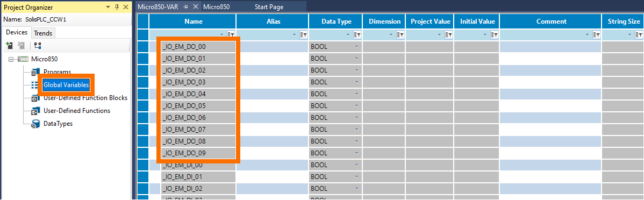Click the Micro850 controller icon in tree
644x200 pixels.
[23, 59]
